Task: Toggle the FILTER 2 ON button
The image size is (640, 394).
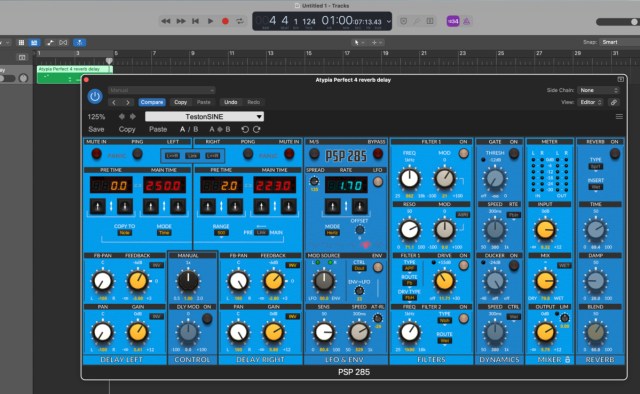Action: [463, 318]
